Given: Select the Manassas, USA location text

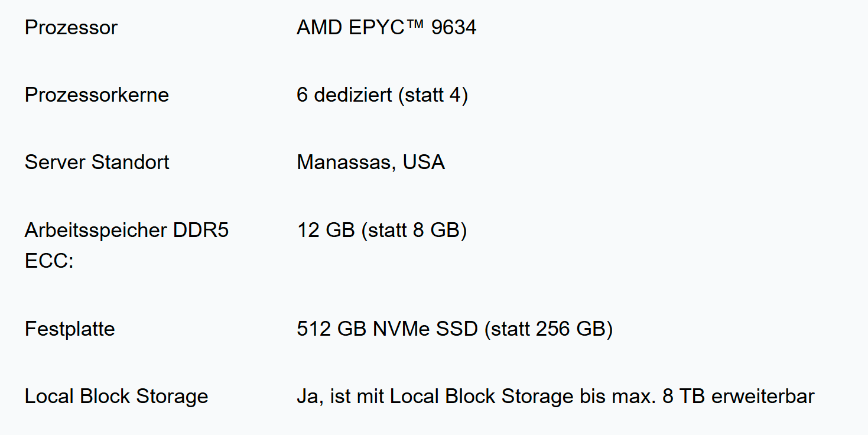Looking at the screenshot, I should tap(370, 163).
